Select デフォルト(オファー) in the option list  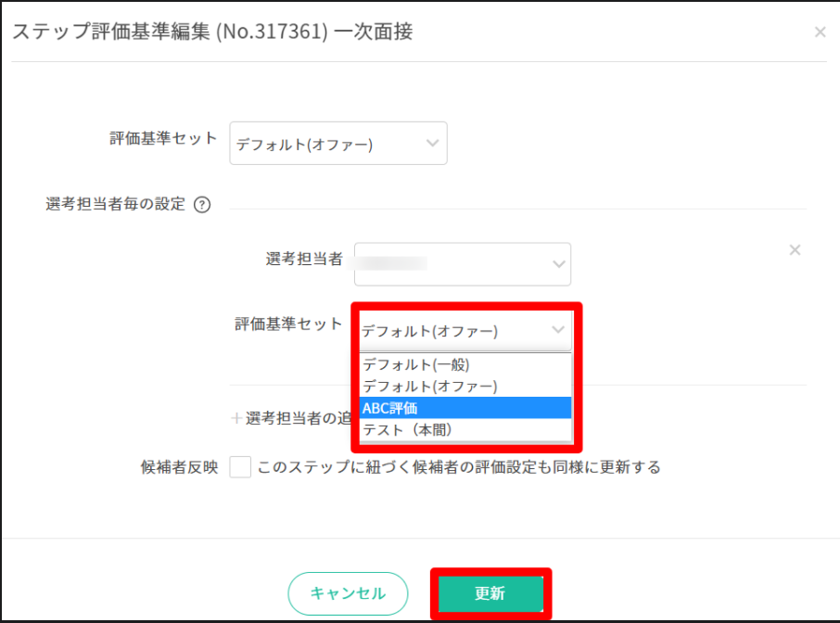pyautogui.click(x=430, y=386)
